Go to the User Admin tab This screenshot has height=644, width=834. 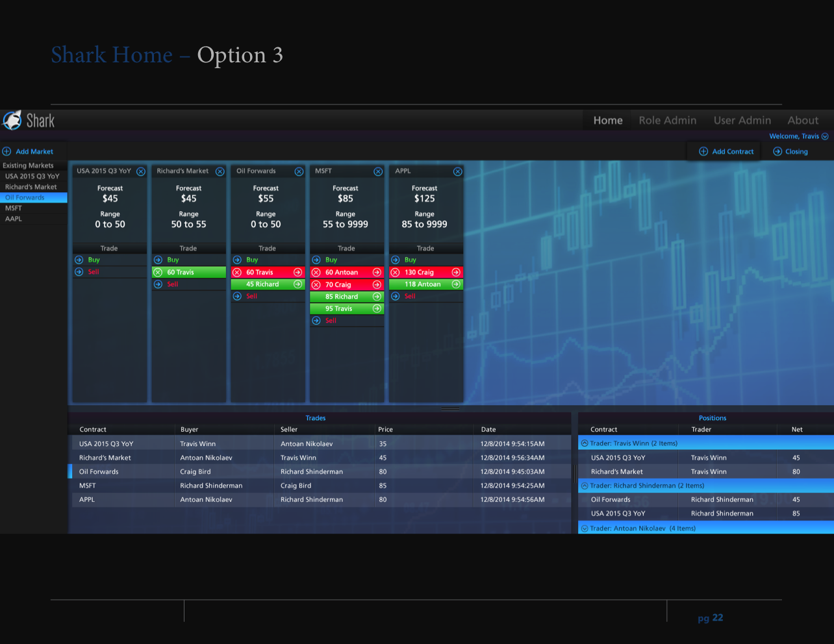(742, 120)
